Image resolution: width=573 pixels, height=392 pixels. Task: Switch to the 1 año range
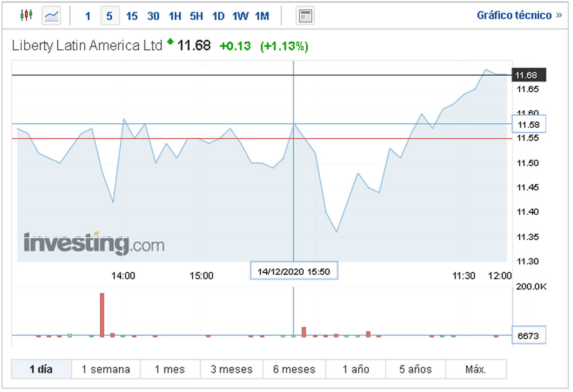(356, 369)
